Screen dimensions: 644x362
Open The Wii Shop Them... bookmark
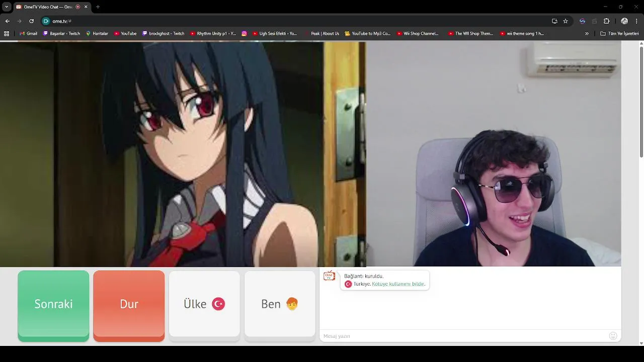pyautogui.click(x=470, y=34)
